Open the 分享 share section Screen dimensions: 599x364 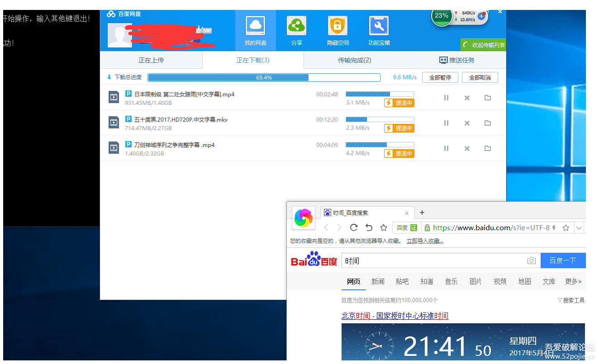296,31
